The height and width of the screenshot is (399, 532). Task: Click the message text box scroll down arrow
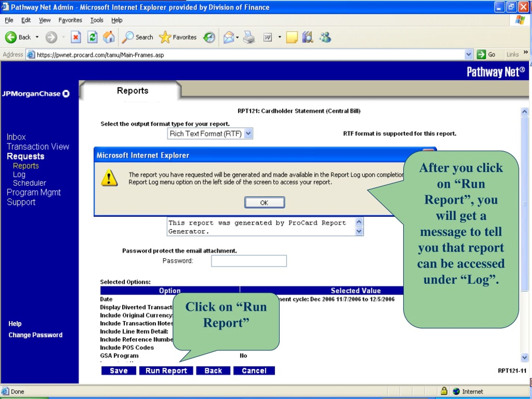[x=359, y=231]
